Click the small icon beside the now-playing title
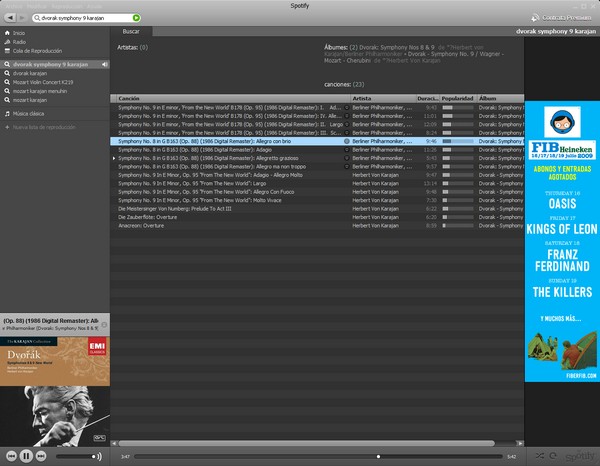The width and height of the screenshot is (600, 466). point(104,324)
